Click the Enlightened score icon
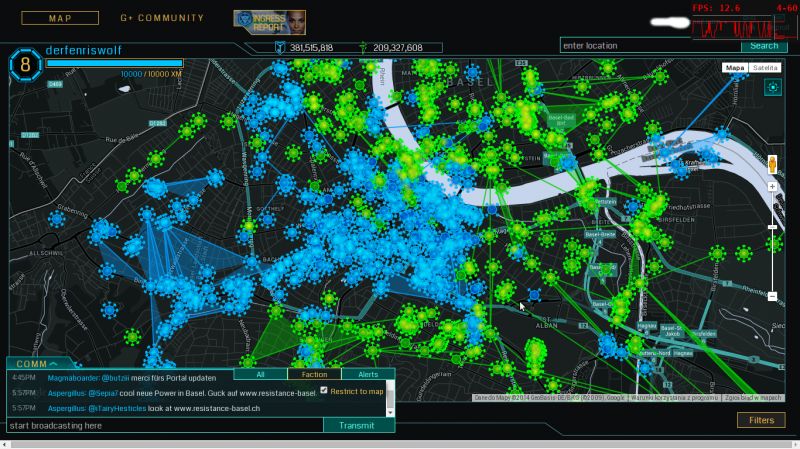Image resolution: width=800 pixels, height=449 pixels. pos(363,47)
